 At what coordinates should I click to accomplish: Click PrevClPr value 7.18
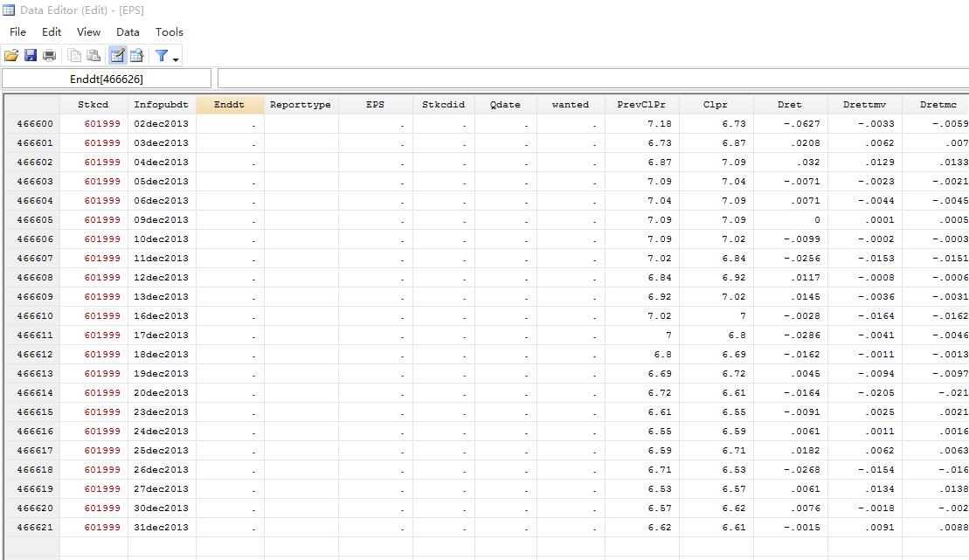[x=641, y=124]
